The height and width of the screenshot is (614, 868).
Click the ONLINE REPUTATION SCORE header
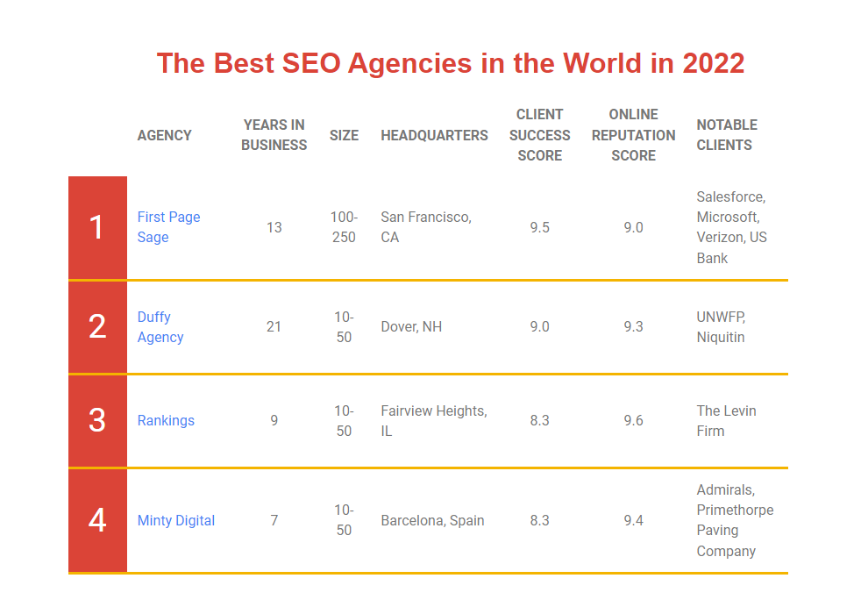pyautogui.click(x=633, y=134)
